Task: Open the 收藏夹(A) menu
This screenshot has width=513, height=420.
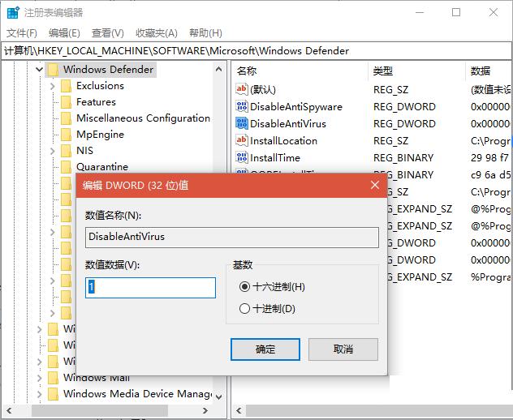Action: pyautogui.click(x=157, y=33)
